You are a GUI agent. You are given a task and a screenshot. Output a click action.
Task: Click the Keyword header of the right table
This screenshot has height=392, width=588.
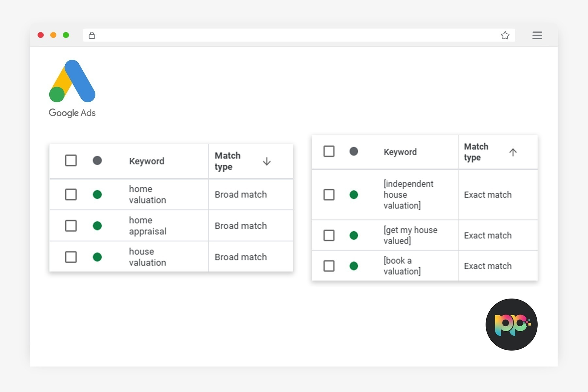point(400,152)
